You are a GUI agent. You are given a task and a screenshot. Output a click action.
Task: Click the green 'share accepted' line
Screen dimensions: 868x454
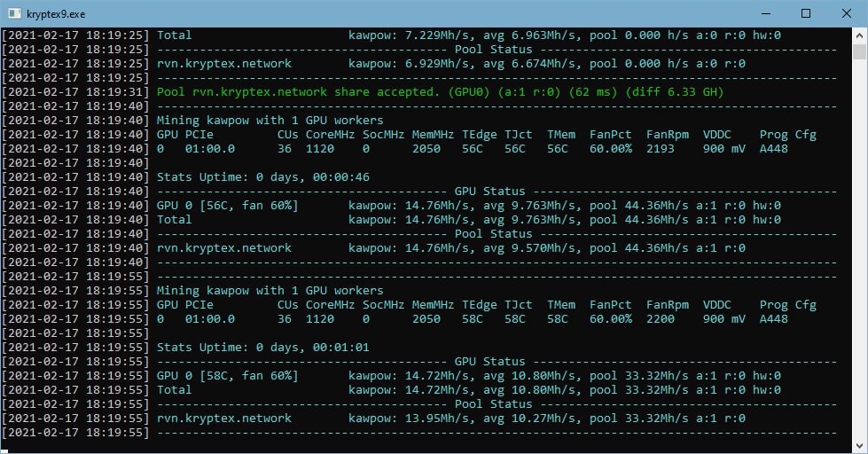pos(440,92)
